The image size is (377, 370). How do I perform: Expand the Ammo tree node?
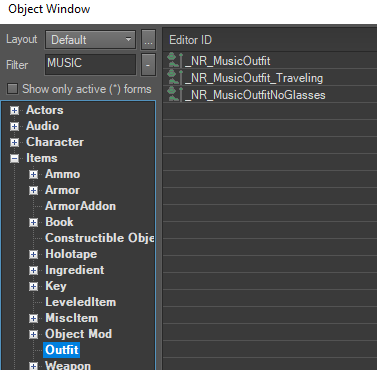coord(33,174)
